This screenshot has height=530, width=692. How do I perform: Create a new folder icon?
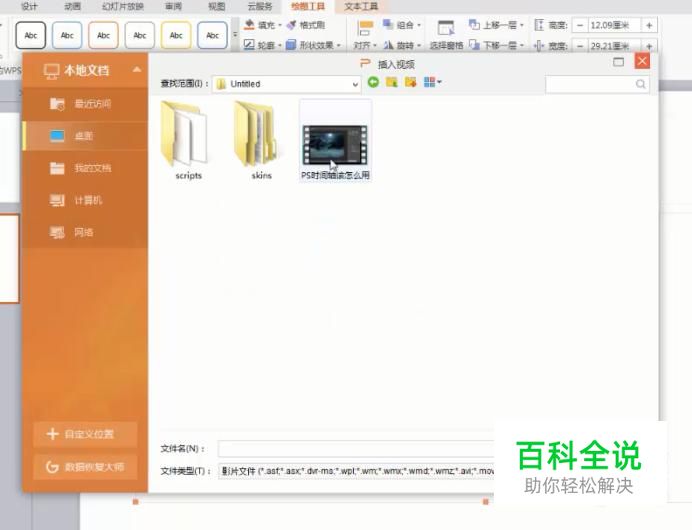coord(410,82)
